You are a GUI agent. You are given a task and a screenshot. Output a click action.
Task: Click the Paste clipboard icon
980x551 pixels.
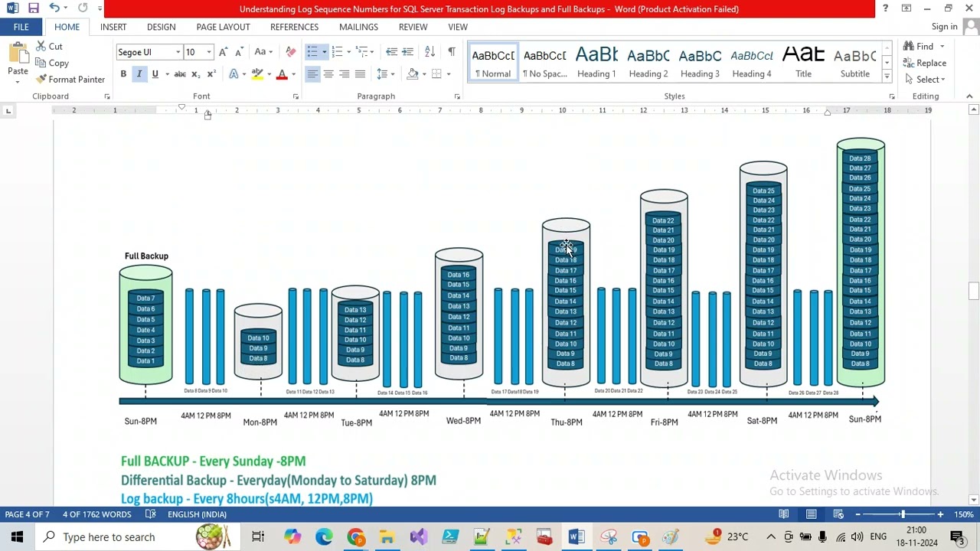click(18, 54)
